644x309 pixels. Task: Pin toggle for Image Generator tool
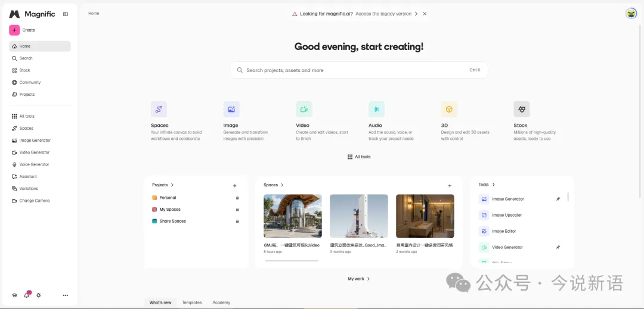click(558, 199)
